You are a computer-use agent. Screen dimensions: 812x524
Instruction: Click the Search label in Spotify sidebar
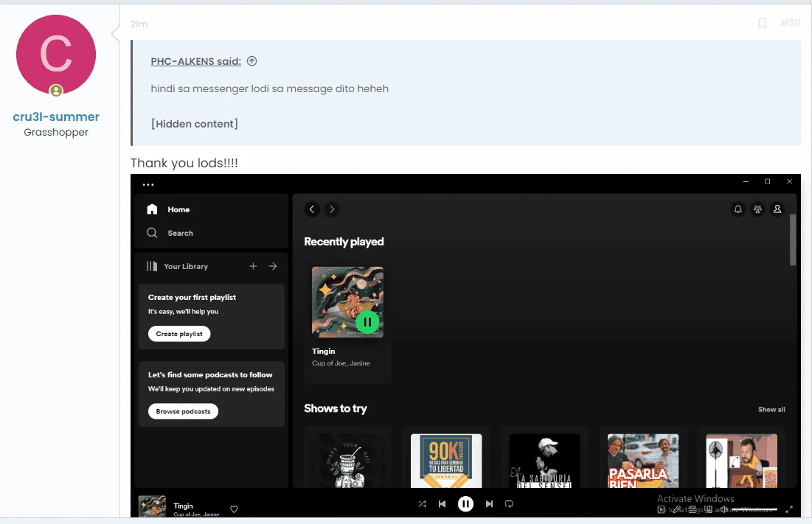[x=180, y=234]
